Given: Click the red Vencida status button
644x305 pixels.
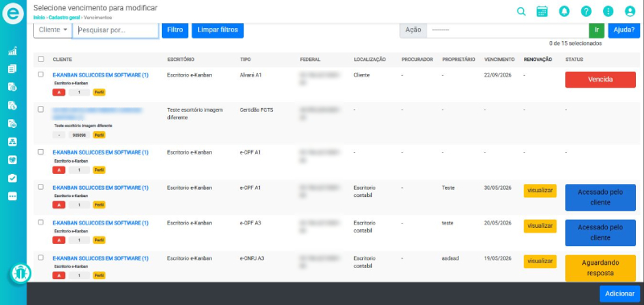Looking at the screenshot, I should (x=601, y=80).
